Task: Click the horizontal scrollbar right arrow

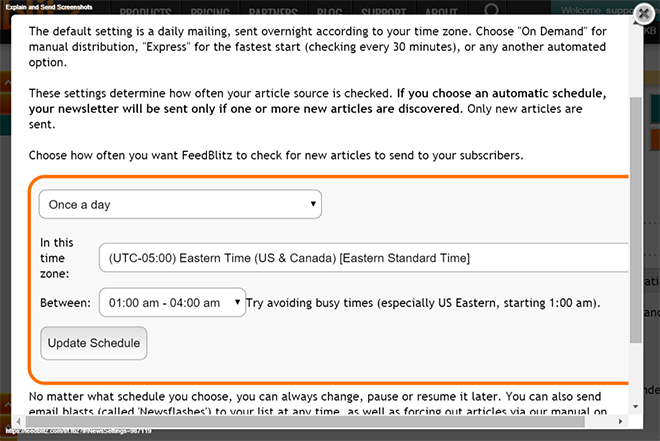Action: (x=620, y=421)
